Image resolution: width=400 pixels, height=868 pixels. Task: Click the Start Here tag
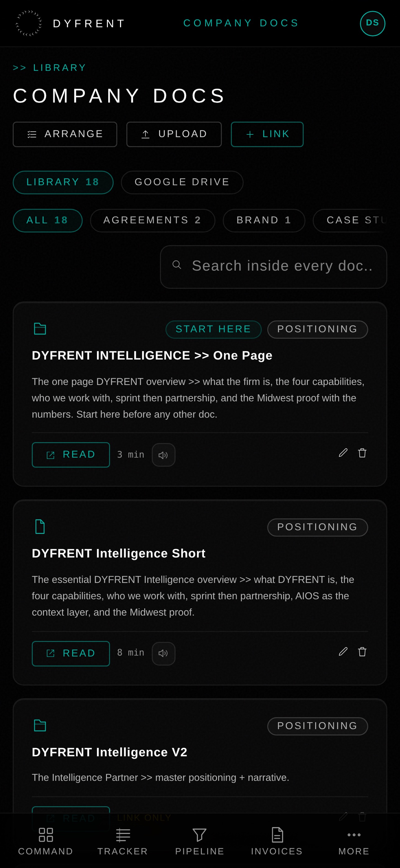tap(214, 329)
